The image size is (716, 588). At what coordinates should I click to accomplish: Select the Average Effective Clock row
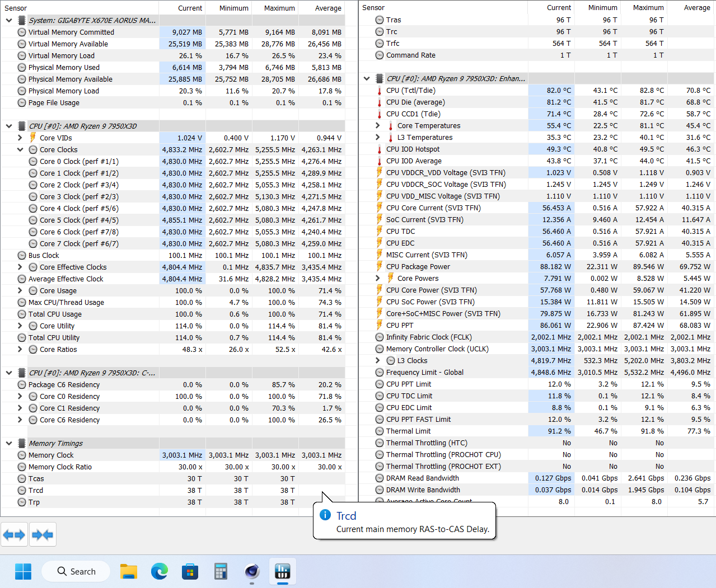click(172, 279)
